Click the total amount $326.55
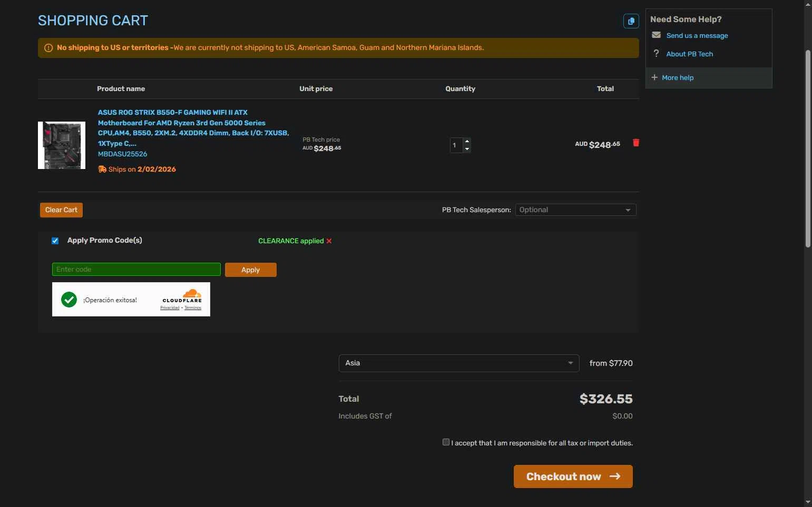Screen dimensions: 812x507 point(606,399)
